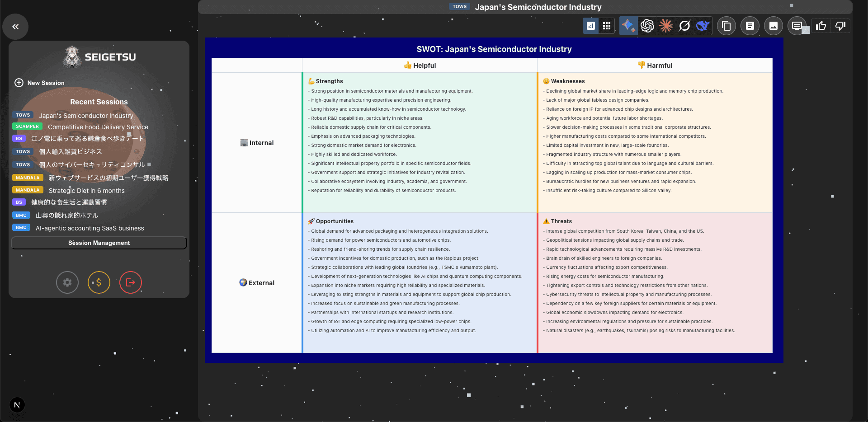The height and width of the screenshot is (422, 868).
Task: Collapse the sidebar with double chevron
Action: [x=15, y=27]
